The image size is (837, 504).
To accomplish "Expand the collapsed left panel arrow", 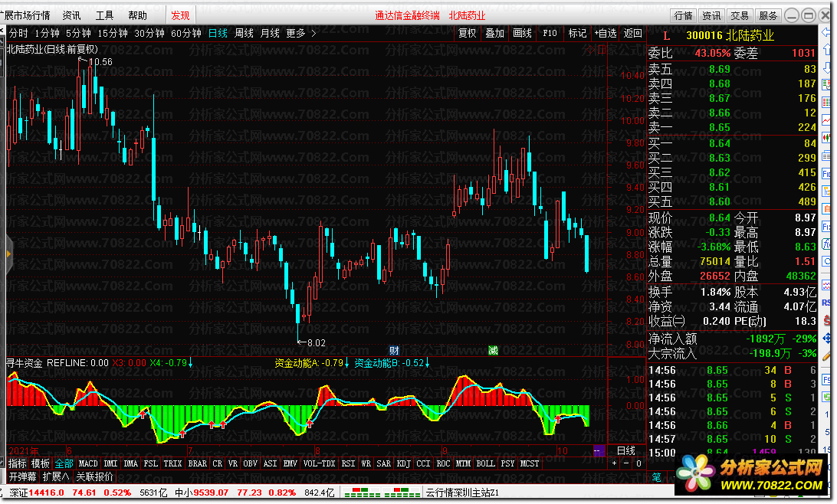I will 8,254.
